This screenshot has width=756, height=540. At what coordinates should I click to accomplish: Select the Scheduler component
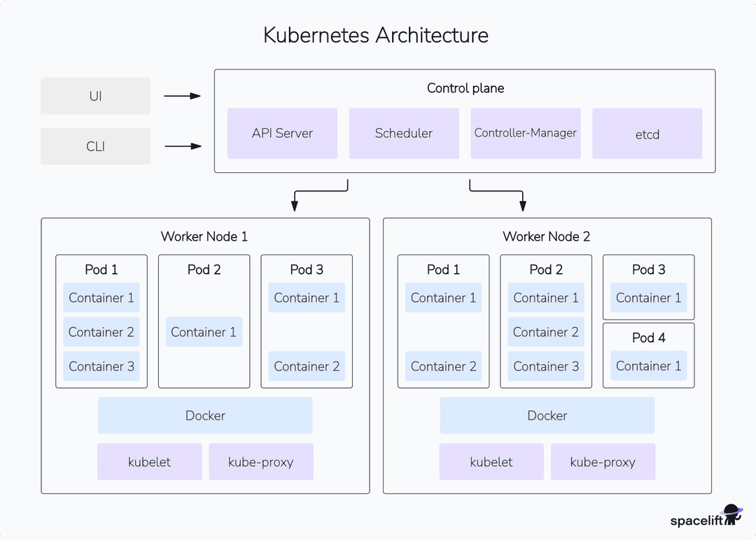(404, 133)
